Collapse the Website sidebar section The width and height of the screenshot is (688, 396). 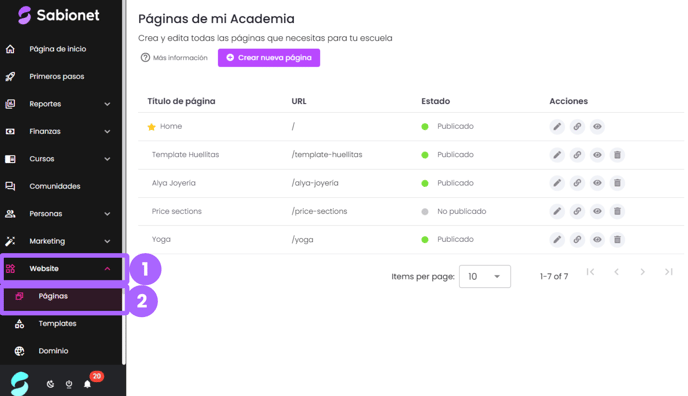click(61, 268)
